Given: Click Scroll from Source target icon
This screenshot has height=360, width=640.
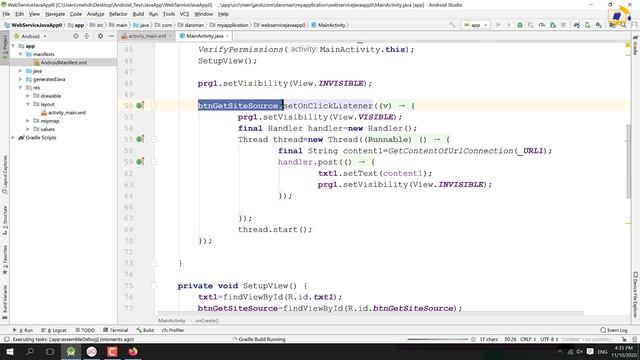Looking at the screenshot, I should (76, 36).
